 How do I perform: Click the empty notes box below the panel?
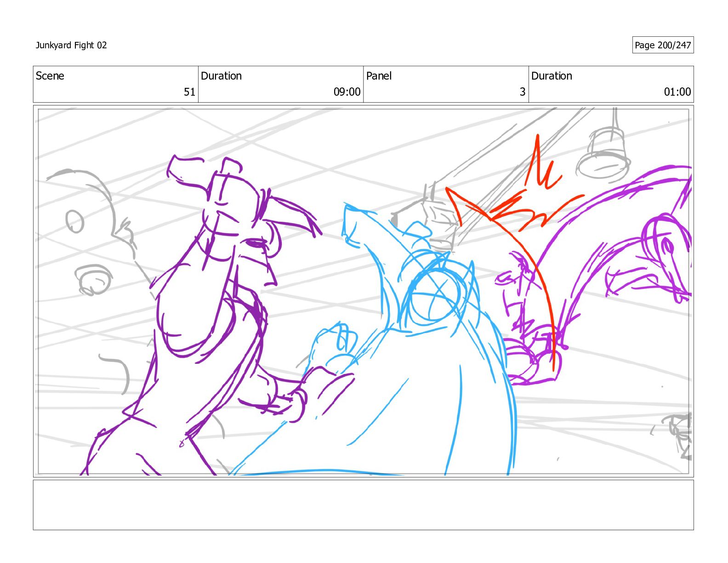(363, 505)
